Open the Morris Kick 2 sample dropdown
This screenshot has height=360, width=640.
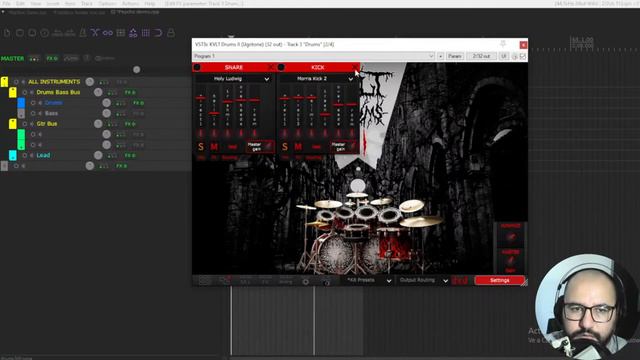(318, 79)
